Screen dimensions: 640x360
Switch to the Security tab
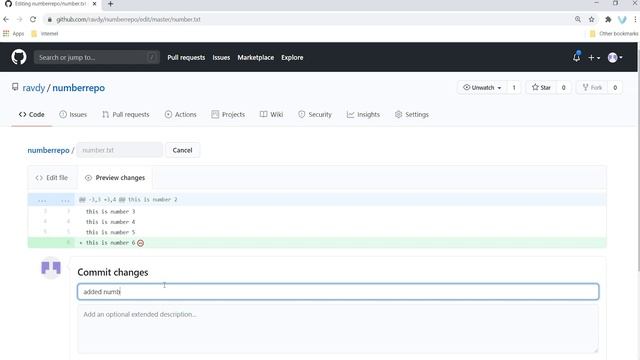click(x=315, y=115)
